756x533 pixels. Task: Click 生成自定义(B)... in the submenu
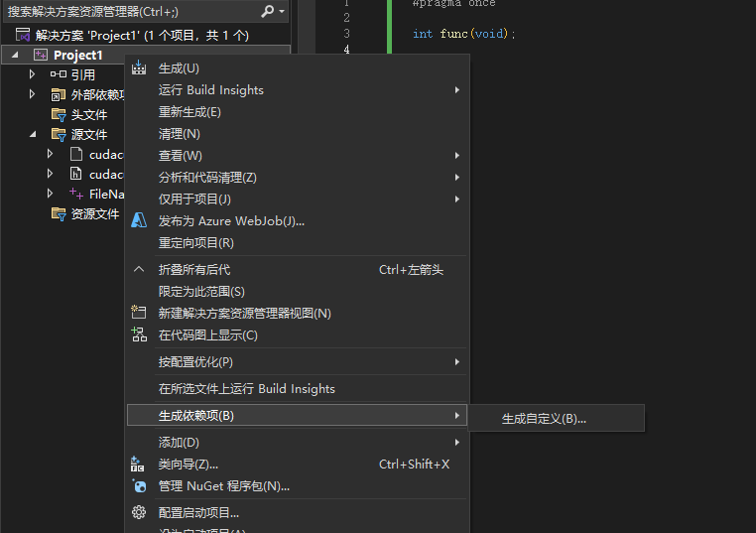556,418
